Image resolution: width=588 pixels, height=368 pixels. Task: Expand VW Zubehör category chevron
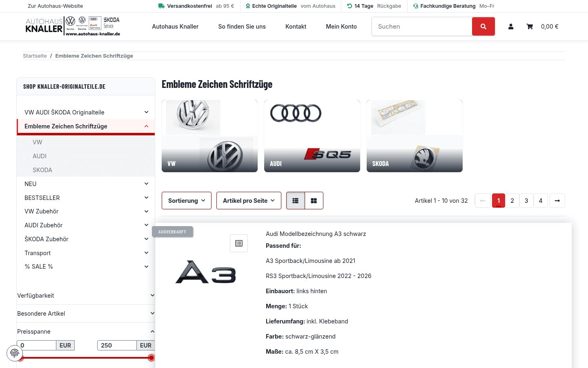146,211
